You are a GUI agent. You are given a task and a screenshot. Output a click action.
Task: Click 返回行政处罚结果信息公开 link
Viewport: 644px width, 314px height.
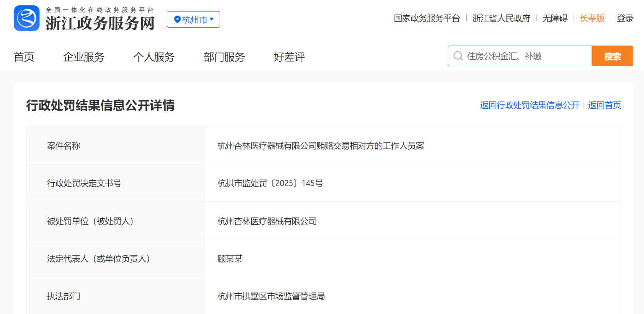[530, 105]
